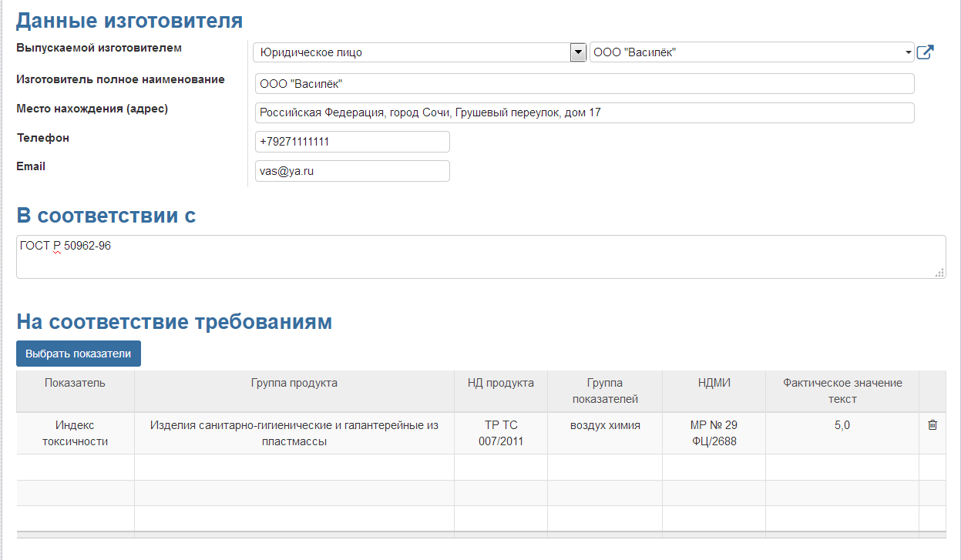Click the НД продукта column header
Image resolution: width=961 pixels, height=560 pixels.
(x=501, y=383)
